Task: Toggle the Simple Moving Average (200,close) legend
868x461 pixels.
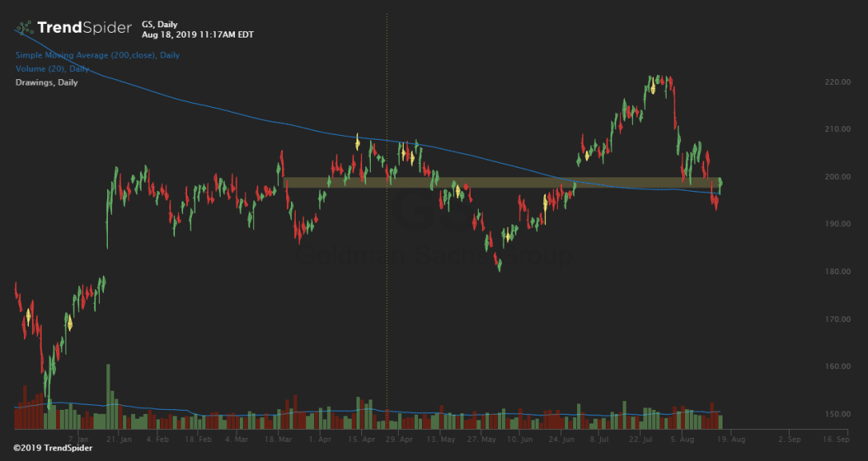Action: pyautogui.click(x=97, y=55)
